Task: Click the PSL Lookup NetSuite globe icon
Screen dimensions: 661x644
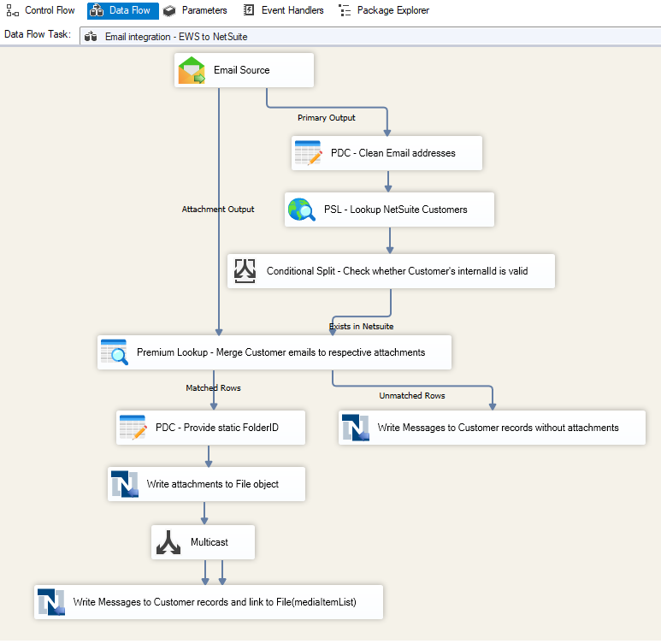Action: 301,210
